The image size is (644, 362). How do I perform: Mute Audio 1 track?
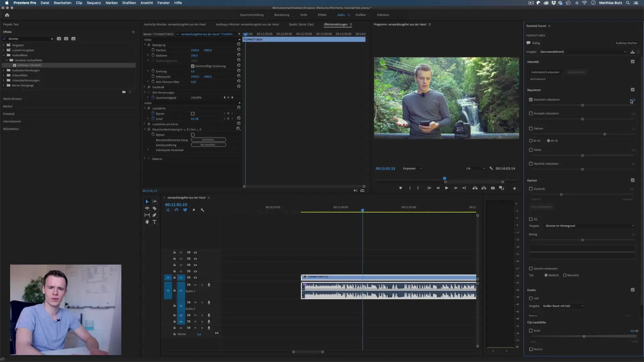click(x=195, y=285)
